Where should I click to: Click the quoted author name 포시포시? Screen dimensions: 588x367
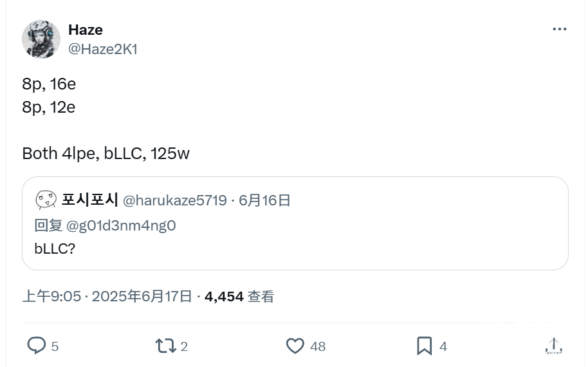point(90,200)
